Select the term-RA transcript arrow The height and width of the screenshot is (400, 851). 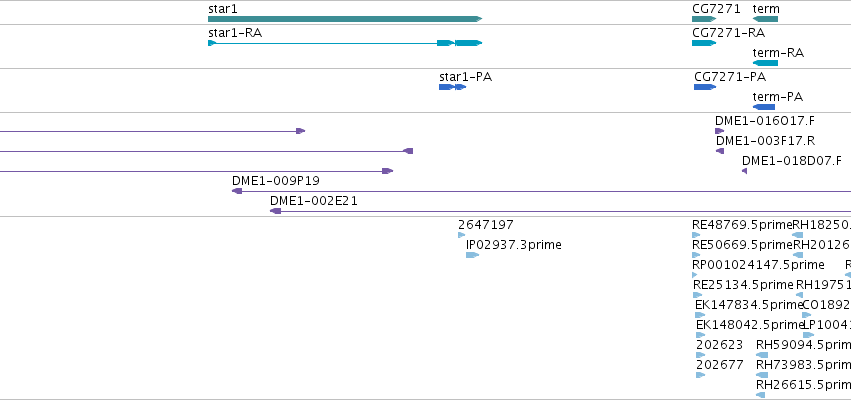[x=765, y=63]
